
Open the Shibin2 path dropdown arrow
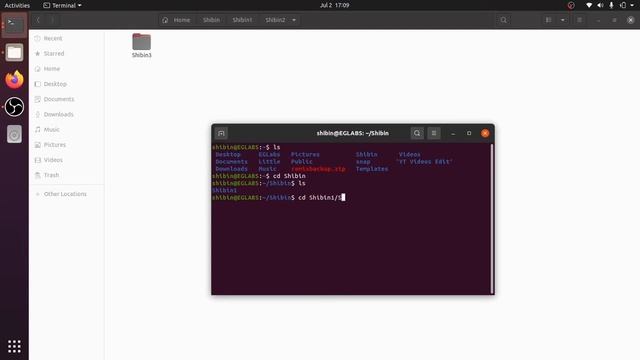(x=294, y=20)
